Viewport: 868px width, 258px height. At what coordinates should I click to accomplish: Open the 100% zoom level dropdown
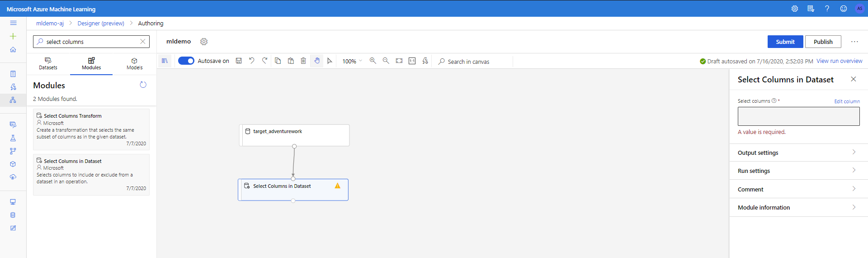(x=352, y=61)
